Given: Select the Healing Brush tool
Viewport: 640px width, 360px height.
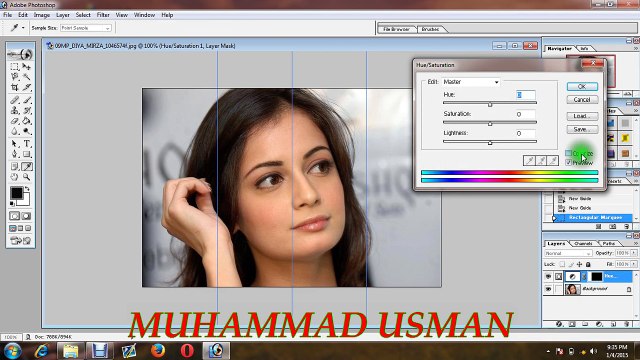Looking at the screenshot, I should pyautogui.click(x=15, y=100).
